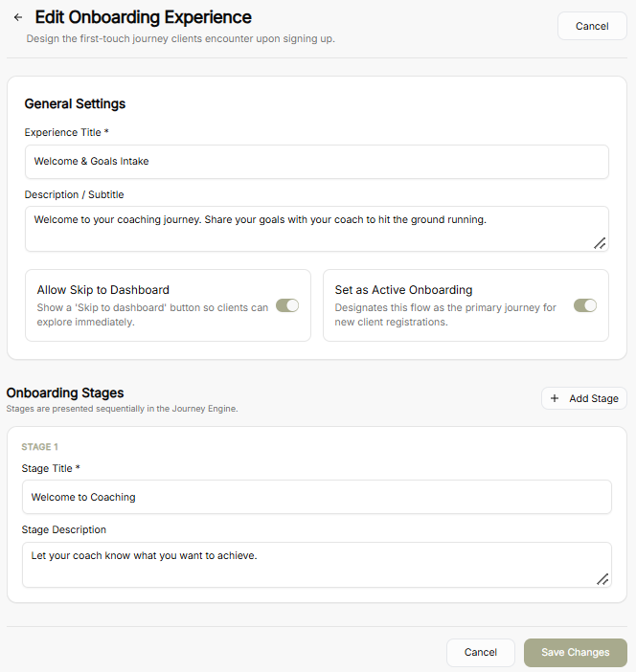Click the Experience Title input field

pyautogui.click(x=317, y=162)
